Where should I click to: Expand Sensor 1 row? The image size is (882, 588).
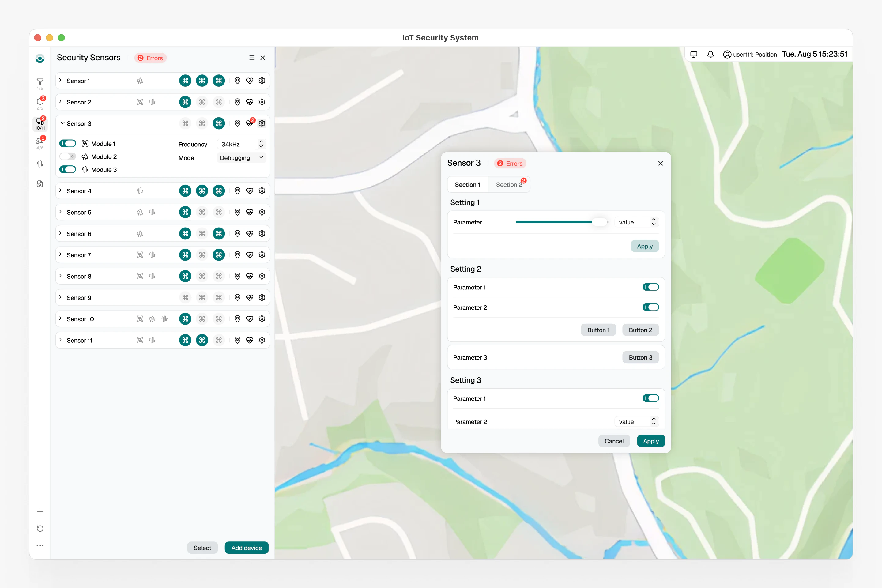pyautogui.click(x=60, y=81)
